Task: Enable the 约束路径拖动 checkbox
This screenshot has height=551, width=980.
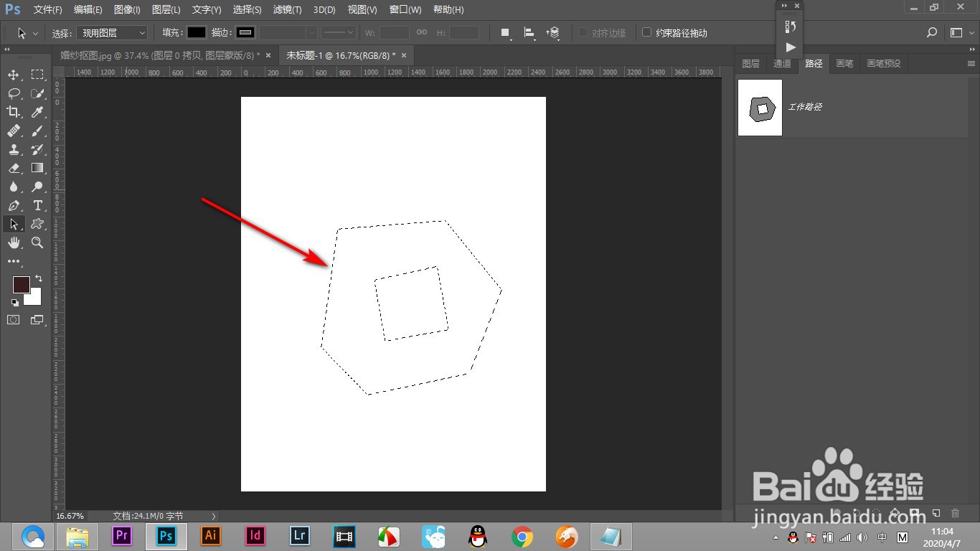Action: tap(646, 32)
